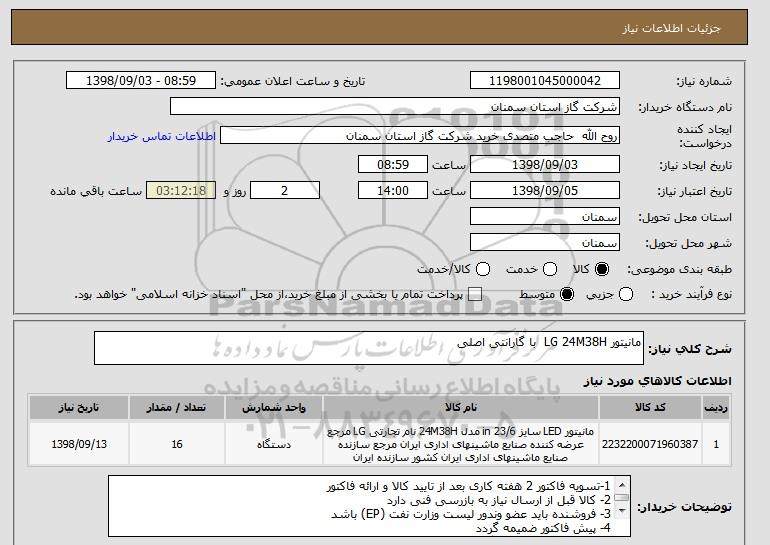Viewport: 770px width, 545px height.
Task: Click the first note about تسویه فاکتور
Action: (x=468, y=486)
